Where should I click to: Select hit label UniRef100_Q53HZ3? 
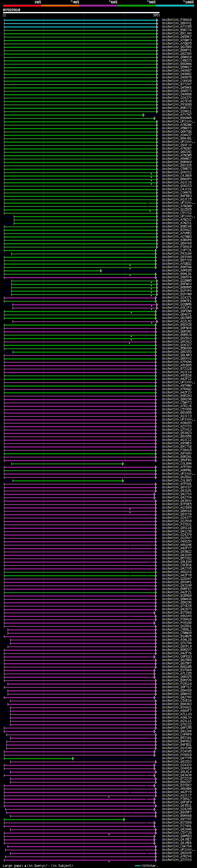(177, 433)
